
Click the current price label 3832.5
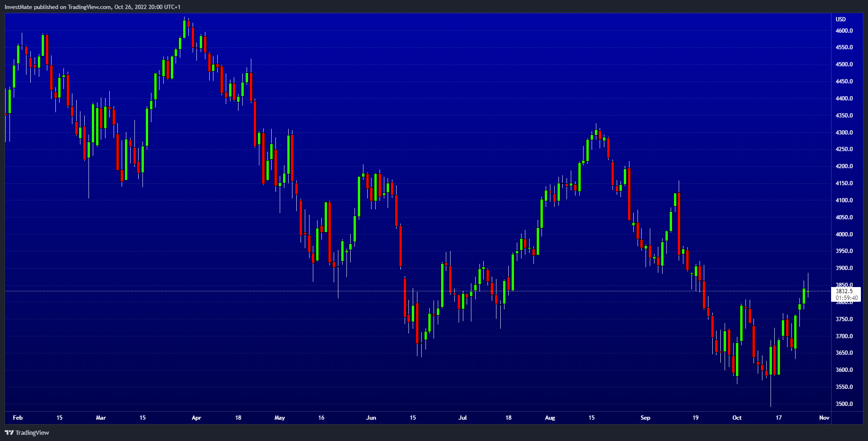[x=844, y=291]
